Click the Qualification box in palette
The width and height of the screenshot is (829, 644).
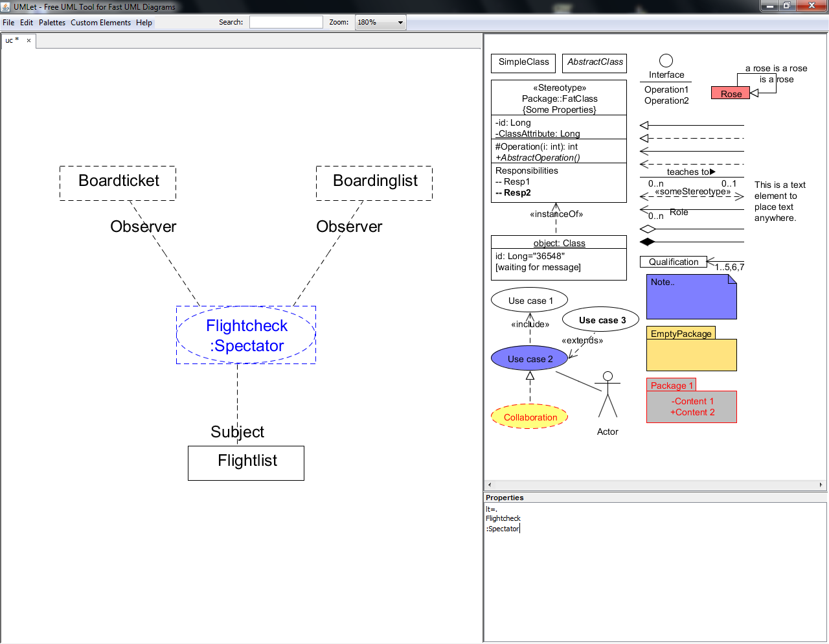tap(674, 262)
